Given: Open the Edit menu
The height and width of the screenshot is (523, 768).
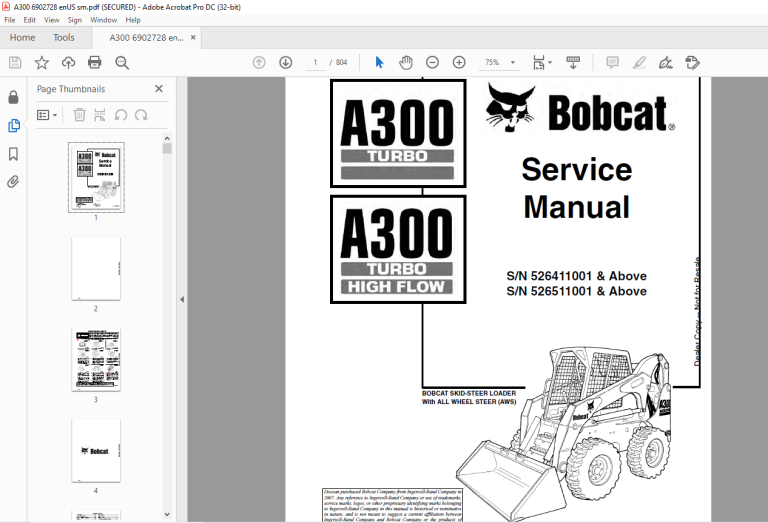Looking at the screenshot, I should pos(29,20).
